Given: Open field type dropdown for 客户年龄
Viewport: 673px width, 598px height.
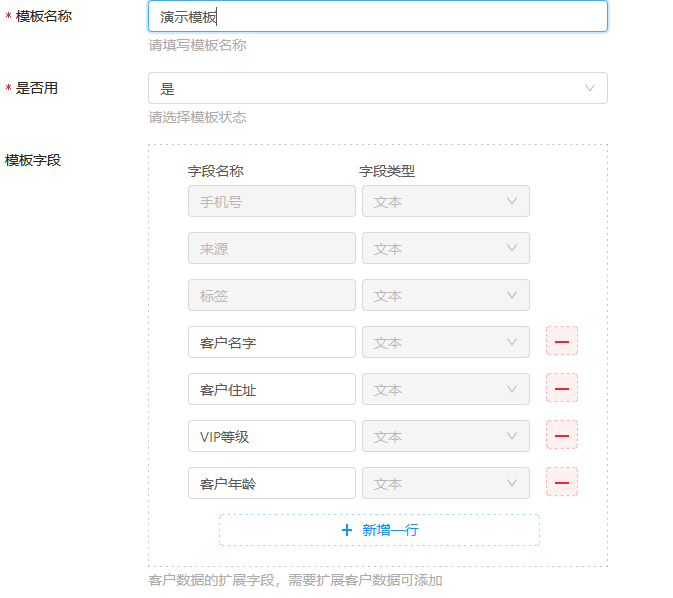Looking at the screenshot, I should coord(446,483).
